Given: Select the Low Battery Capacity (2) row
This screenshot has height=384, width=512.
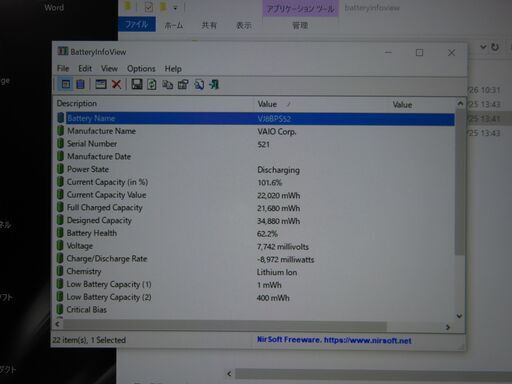Looking at the screenshot, I should (x=255, y=297).
